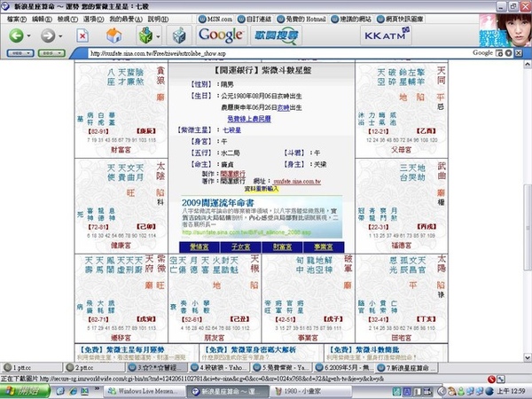Open 【免費】紫微單身密碼大解析 link
This screenshot has width=532, height=399.
click(249, 350)
